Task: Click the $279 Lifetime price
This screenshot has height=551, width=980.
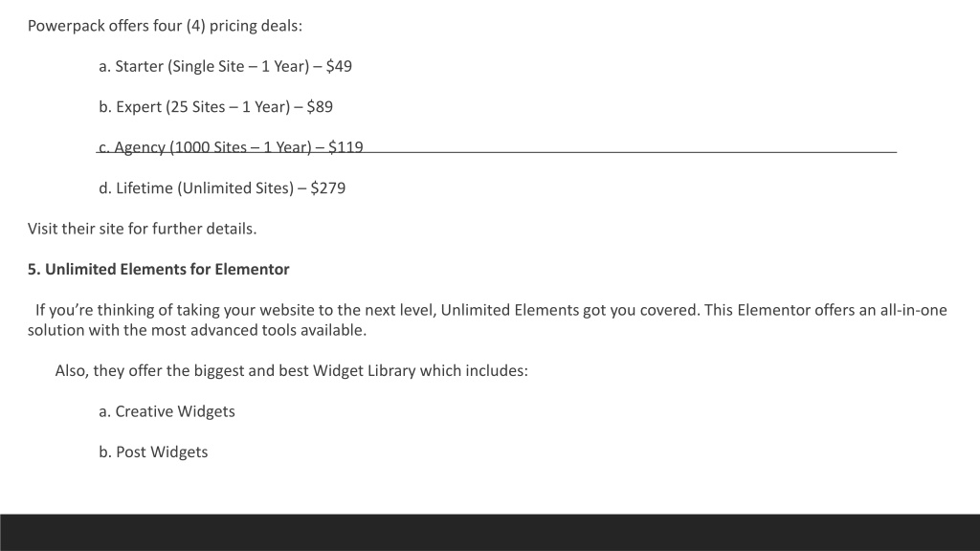Action: tap(328, 188)
